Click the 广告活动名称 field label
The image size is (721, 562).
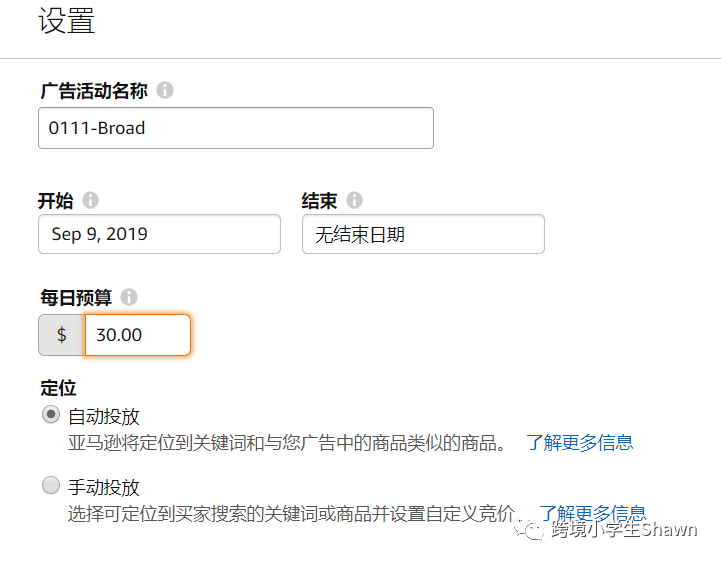94,91
